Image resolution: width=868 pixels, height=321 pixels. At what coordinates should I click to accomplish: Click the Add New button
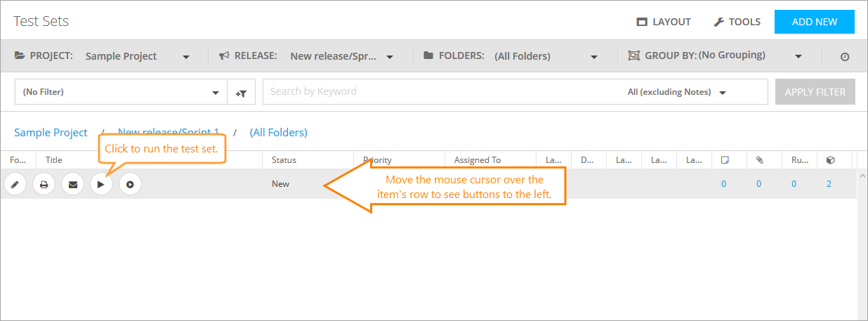tap(815, 22)
